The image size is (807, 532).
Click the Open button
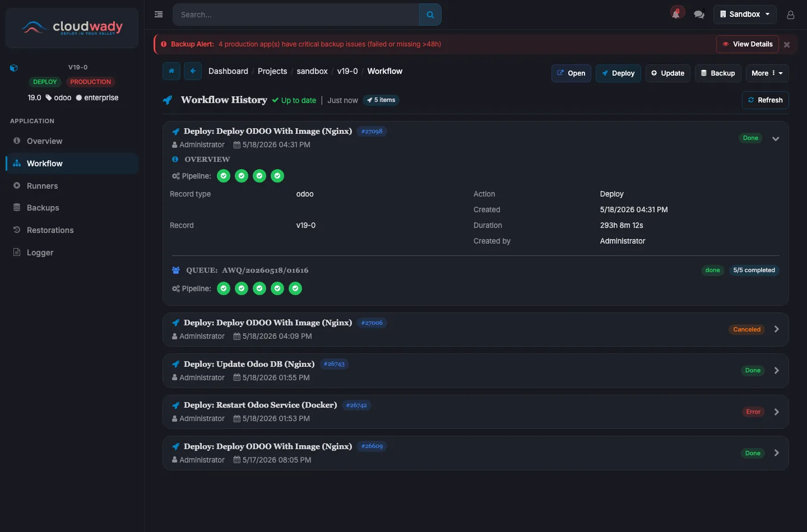pyautogui.click(x=571, y=73)
